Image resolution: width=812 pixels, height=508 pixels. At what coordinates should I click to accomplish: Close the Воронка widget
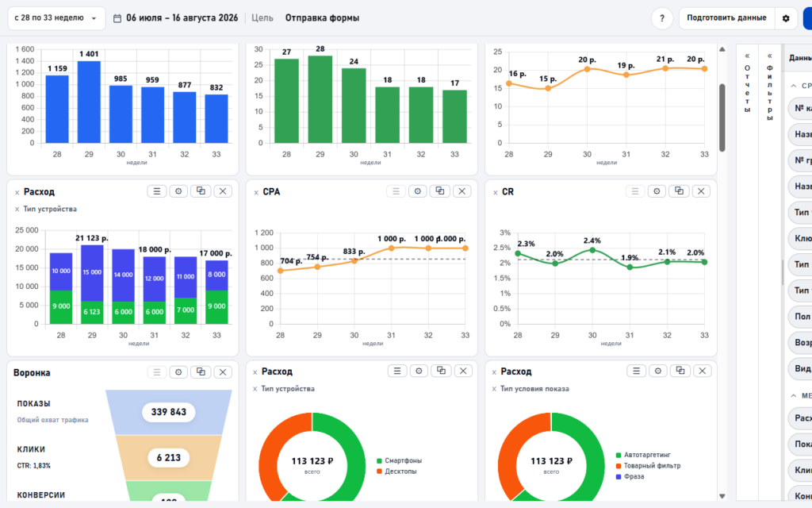pyautogui.click(x=223, y=372)
